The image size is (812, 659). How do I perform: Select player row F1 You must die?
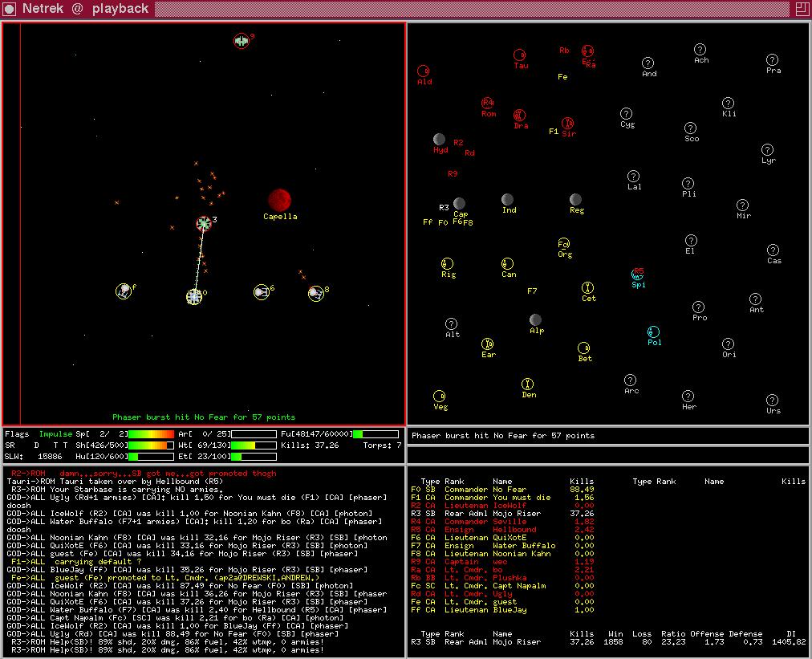[502, 498]
